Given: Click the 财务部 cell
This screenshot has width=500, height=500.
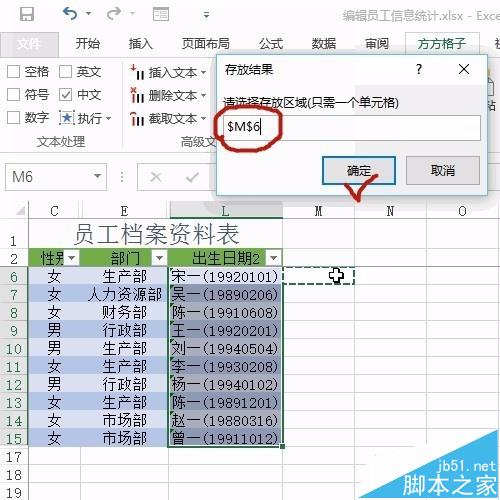Looking at the screenshot, I should click(124, 312).
